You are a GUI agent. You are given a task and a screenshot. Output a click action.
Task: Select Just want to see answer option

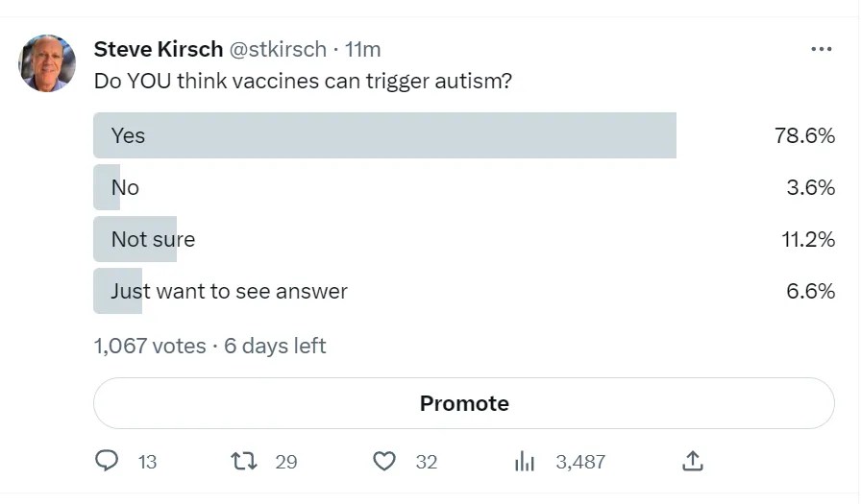[229, 291]
